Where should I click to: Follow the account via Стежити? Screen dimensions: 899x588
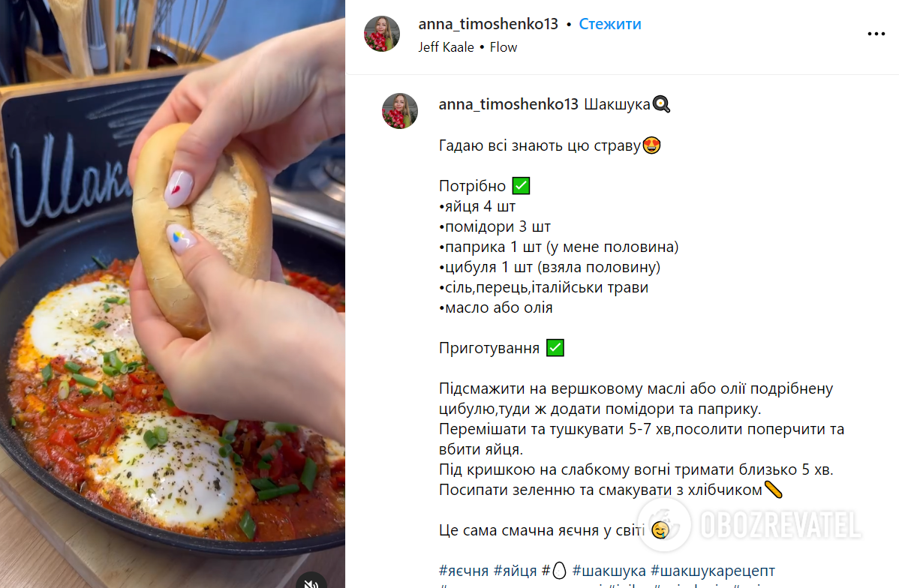[610, 24]
